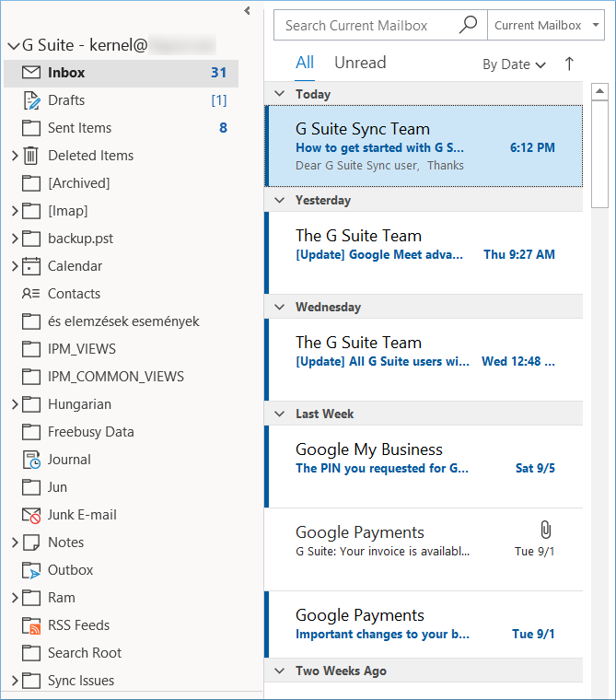Select the Junk E-mail folder label

click(82, 515)
